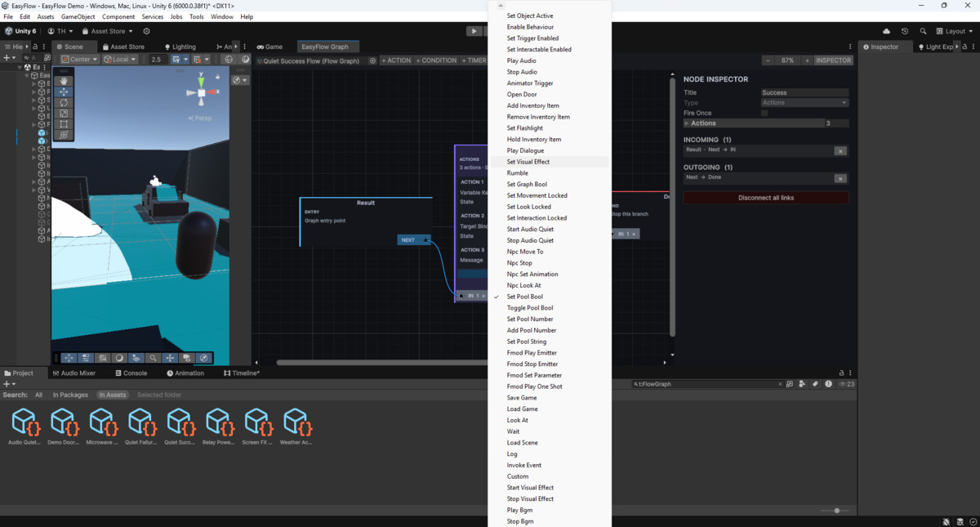Add a CONDITION node to graph
The height and width of the screenshot is (527, 980).
tap(436, 60)
